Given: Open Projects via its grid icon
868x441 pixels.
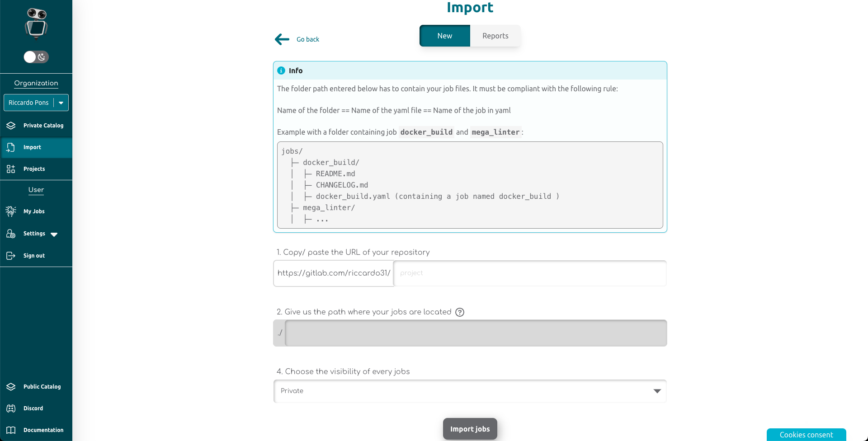Looking at the screenshot, I should (x=10, y=169).
